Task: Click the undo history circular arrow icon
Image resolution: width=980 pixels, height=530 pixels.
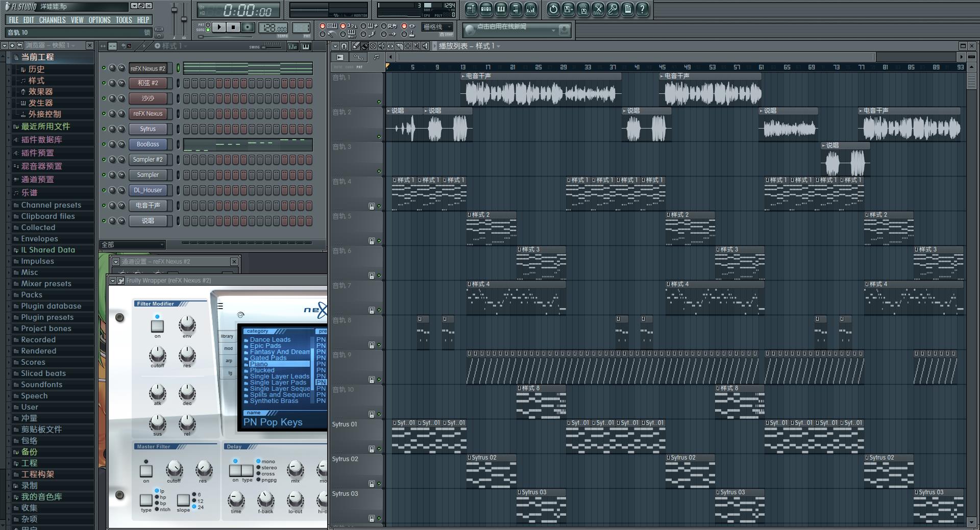Action: tap(553, 9)
